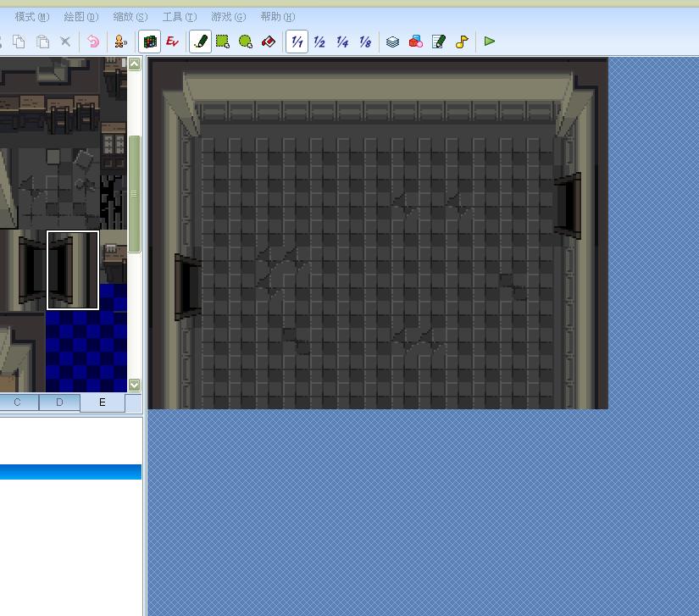
Task: Click the tileset palette scroll-up arrow
Action: pos(134,64)
